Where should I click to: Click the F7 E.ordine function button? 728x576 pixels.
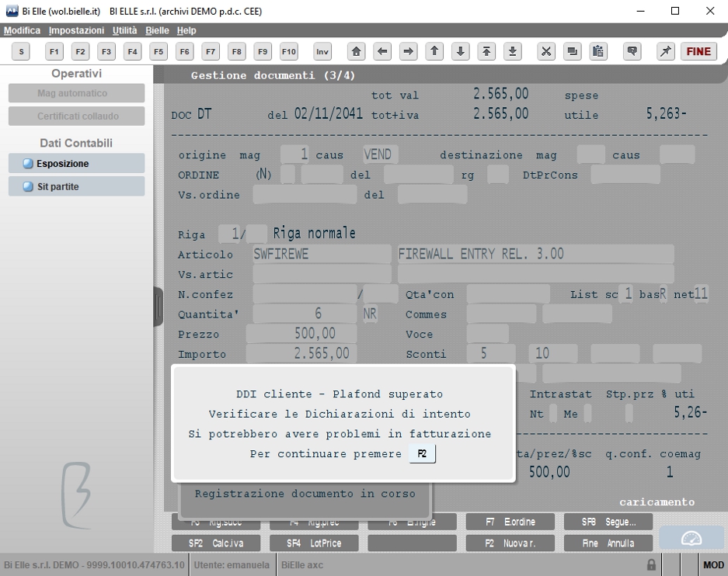510,522
